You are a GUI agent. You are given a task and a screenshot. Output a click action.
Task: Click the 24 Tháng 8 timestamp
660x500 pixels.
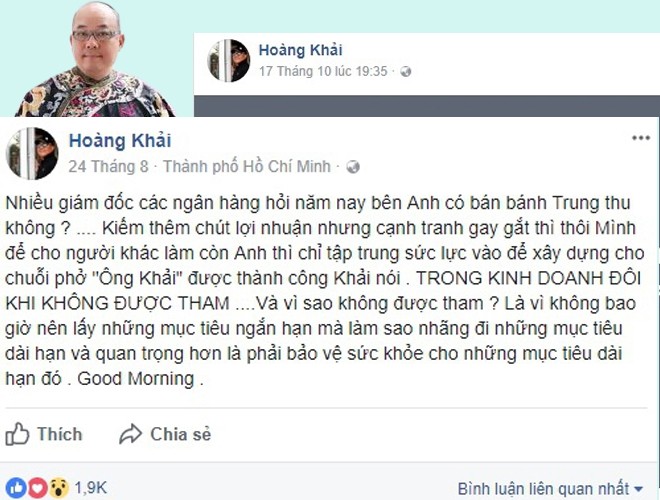click(x=108, y=167)
